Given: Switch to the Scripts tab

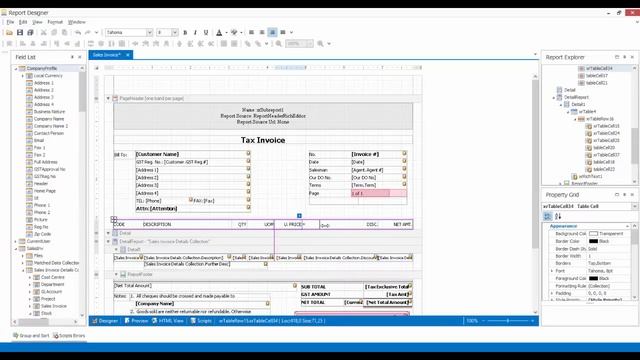Looking at the screenshot, I should click(201, 321).
